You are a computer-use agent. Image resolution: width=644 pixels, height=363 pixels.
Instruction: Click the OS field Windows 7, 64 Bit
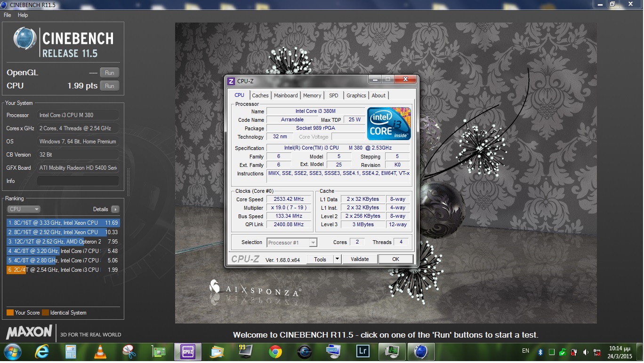click(78, 142)
